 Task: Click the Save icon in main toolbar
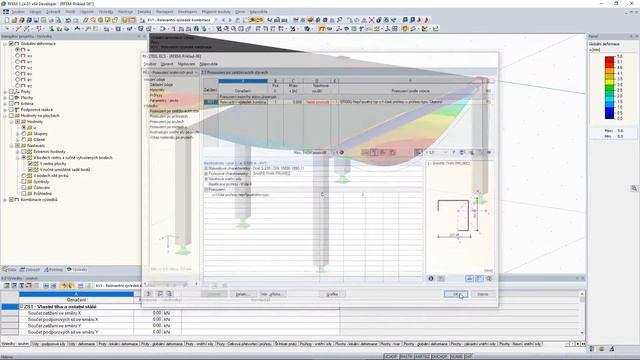pyautogui.click(x=36, y=20)
